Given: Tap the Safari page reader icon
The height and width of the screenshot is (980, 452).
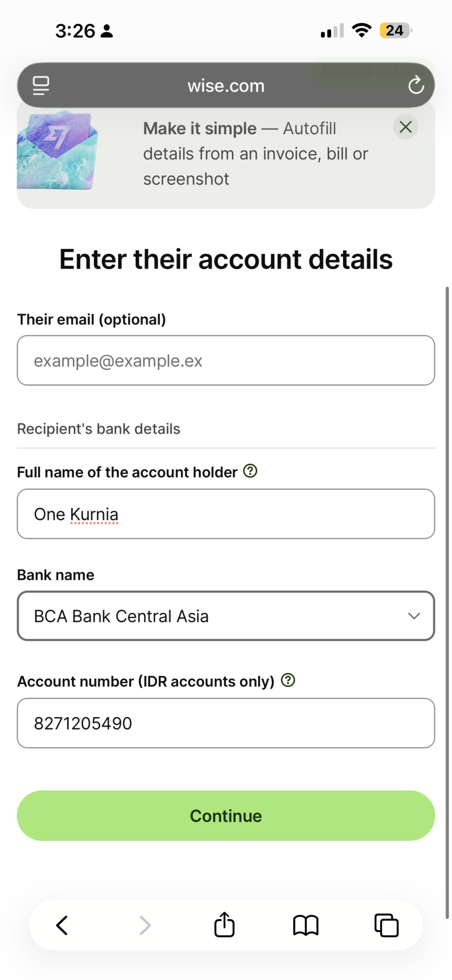Looking at the screenshot, I should tap(41, 85).
